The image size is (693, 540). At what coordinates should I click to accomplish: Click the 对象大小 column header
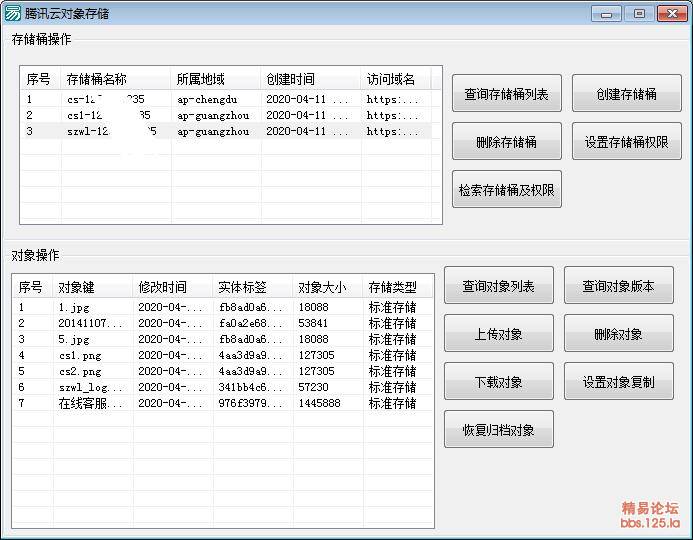(328, 287)
